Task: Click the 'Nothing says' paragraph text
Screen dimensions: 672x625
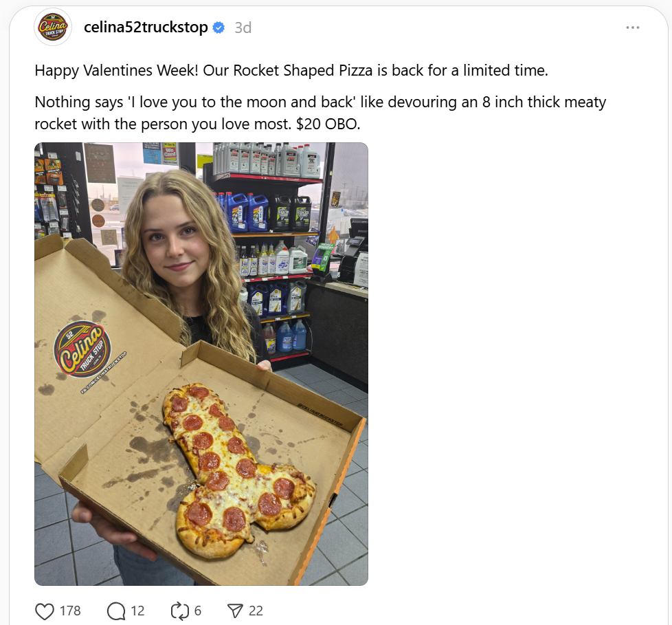Action: (x=321, y=113)
